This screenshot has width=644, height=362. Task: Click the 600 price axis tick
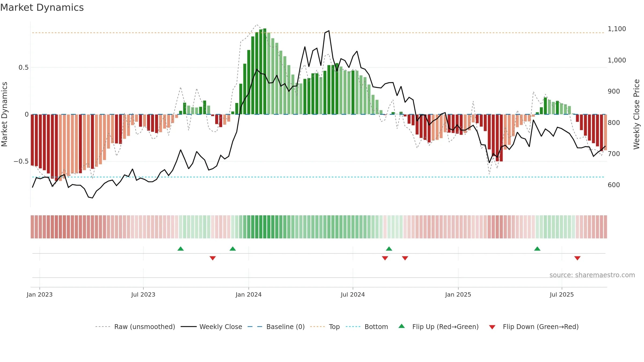(x=614, y=185)
